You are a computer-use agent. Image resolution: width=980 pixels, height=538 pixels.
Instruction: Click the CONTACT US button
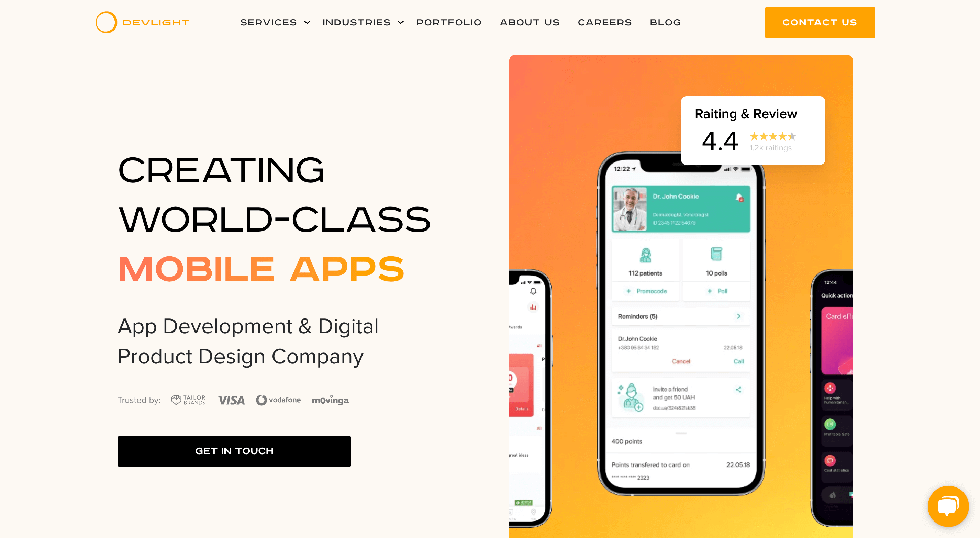(820, 23)
